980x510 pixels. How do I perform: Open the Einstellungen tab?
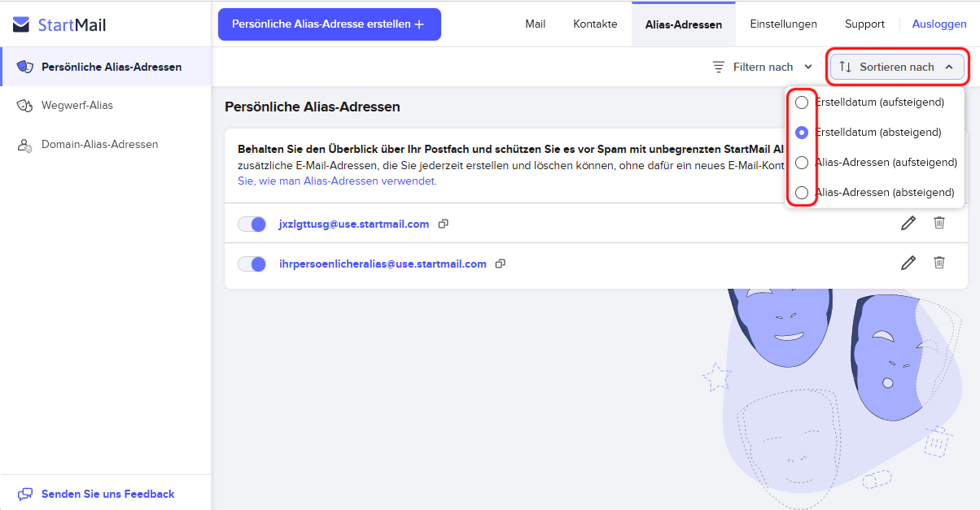(783, 24)
